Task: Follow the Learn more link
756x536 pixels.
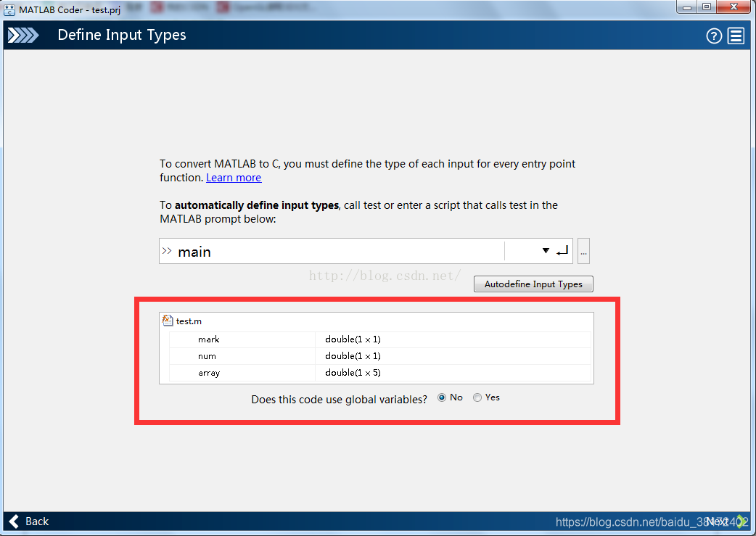Action: tap(234, 178)
